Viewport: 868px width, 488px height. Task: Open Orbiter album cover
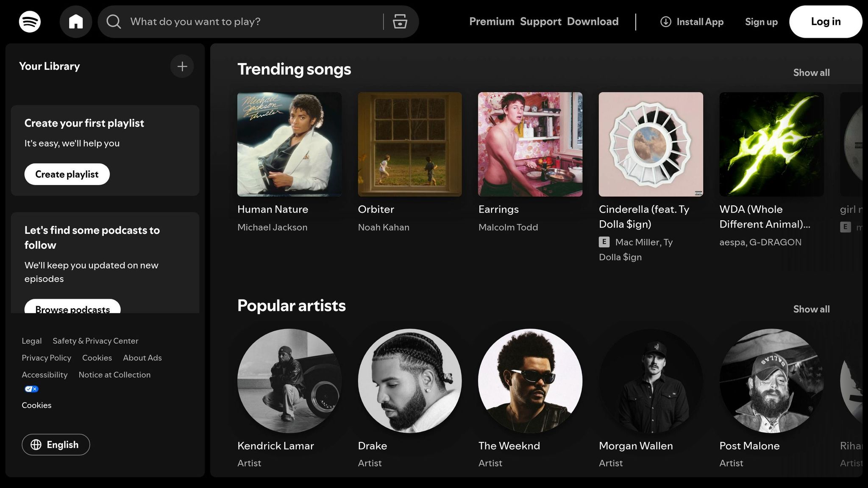tap(410, 144)
